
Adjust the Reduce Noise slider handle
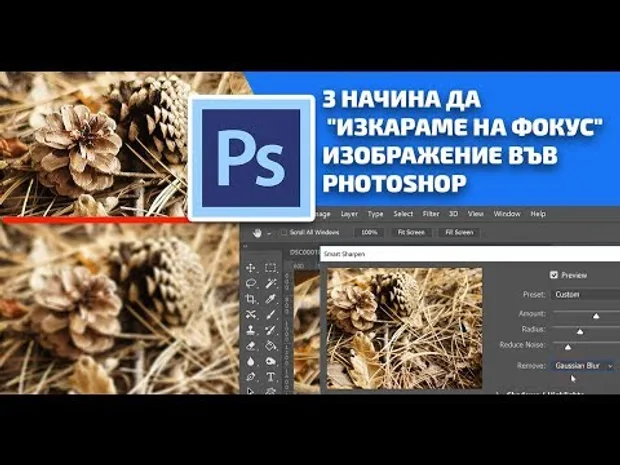[568, 347]
